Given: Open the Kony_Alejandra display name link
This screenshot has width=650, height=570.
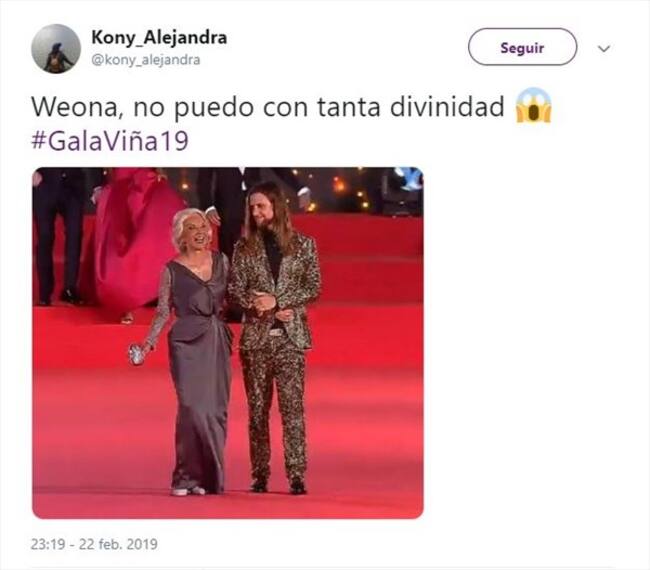Looking at the screenshot, I should (x=159, y=38).
